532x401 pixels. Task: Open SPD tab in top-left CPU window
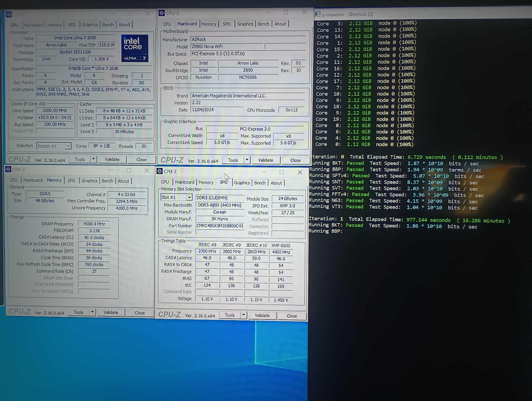pos(72,25)
